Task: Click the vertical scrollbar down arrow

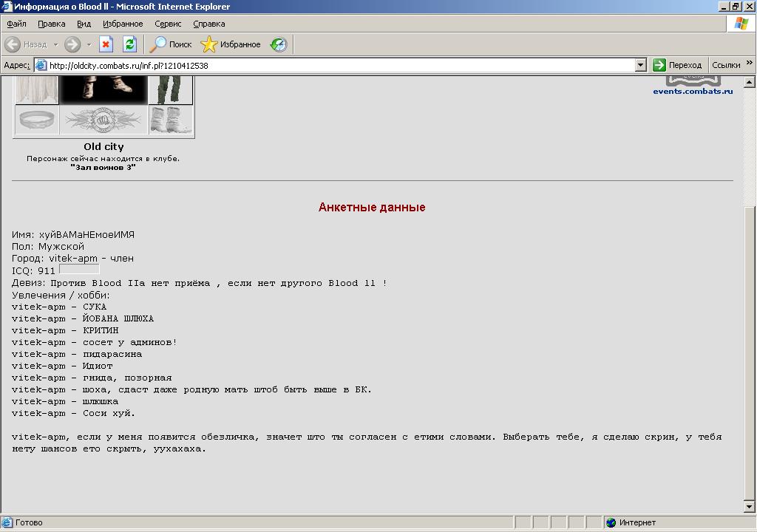Action: tap(750, 506)
